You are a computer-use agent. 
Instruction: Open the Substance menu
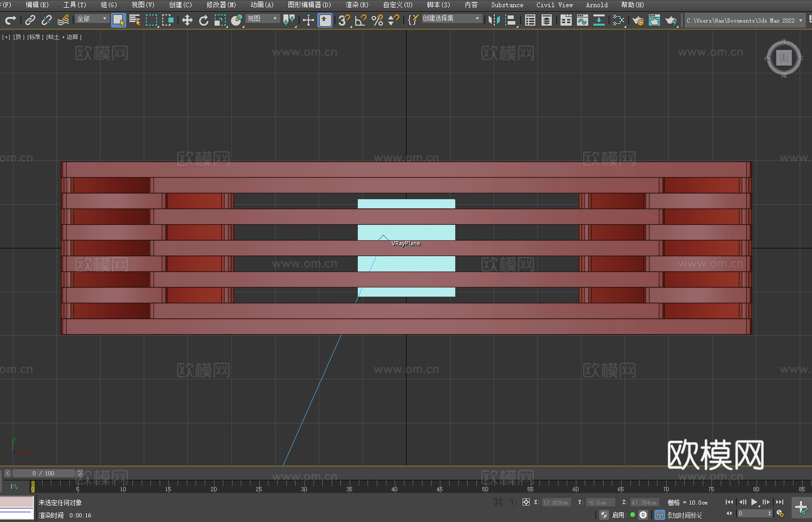(507, 5)
